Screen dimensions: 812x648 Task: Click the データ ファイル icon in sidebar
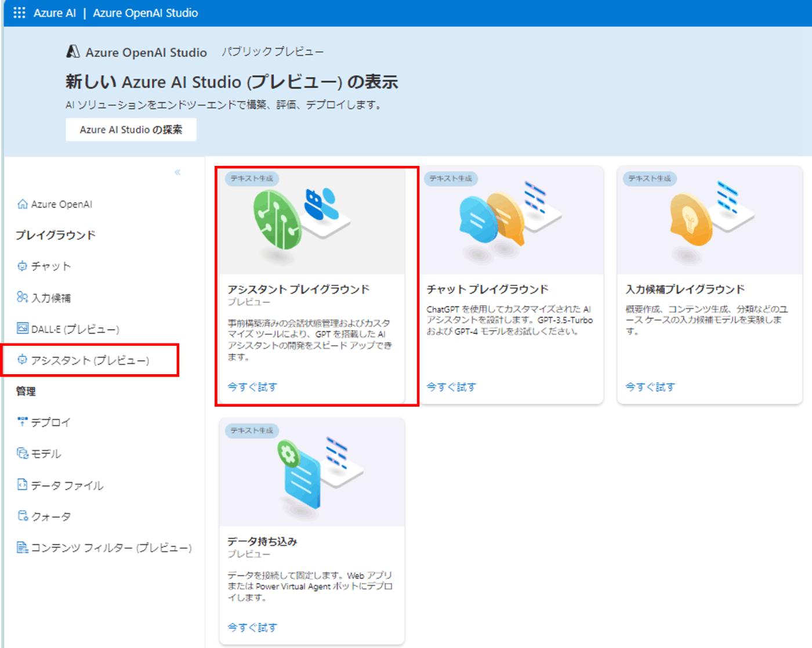pos(23,484)
